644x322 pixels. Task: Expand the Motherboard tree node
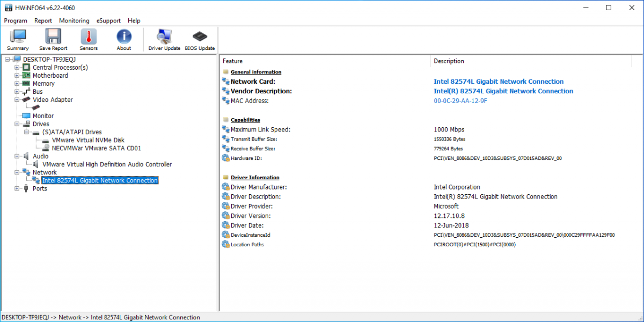click(17, 76)
